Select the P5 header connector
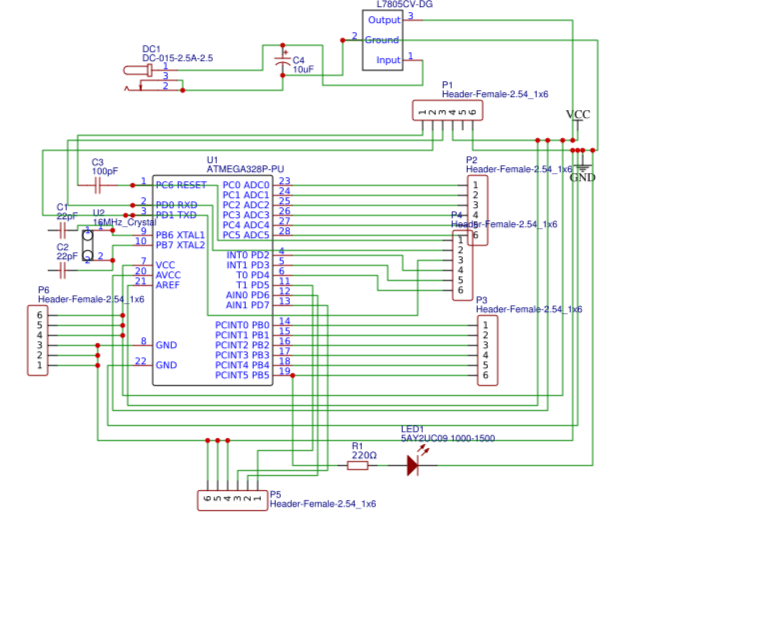 (x=233, y=501)
